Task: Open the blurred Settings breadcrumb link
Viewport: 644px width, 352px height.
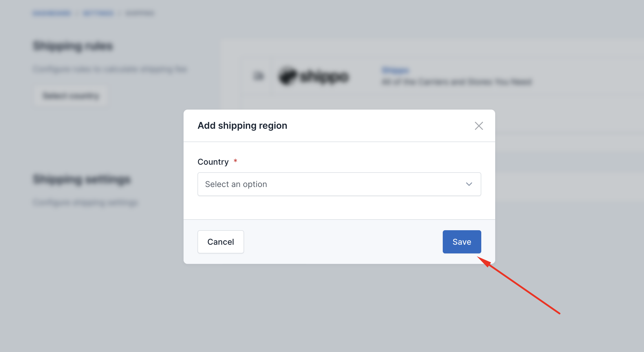Action: [x=98, y=13]
